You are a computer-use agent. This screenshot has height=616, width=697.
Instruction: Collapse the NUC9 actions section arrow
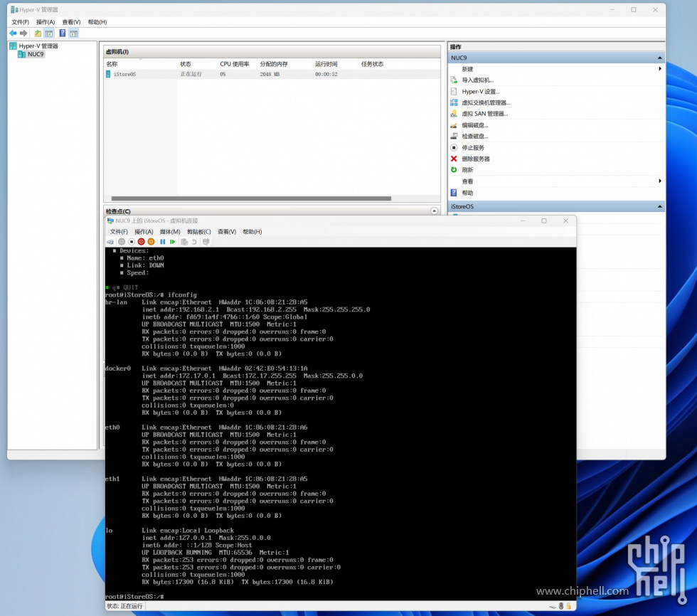(660, 58)
